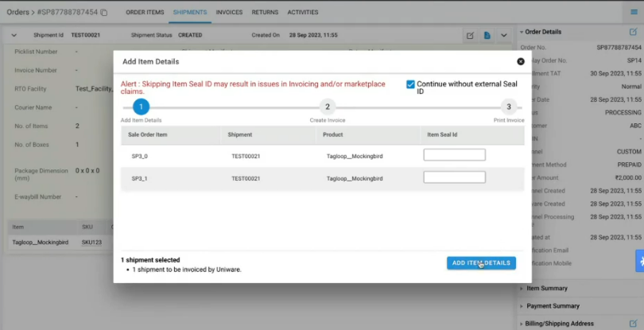Click the Add Item Details button
644x330 pixels.
point(481,263)
